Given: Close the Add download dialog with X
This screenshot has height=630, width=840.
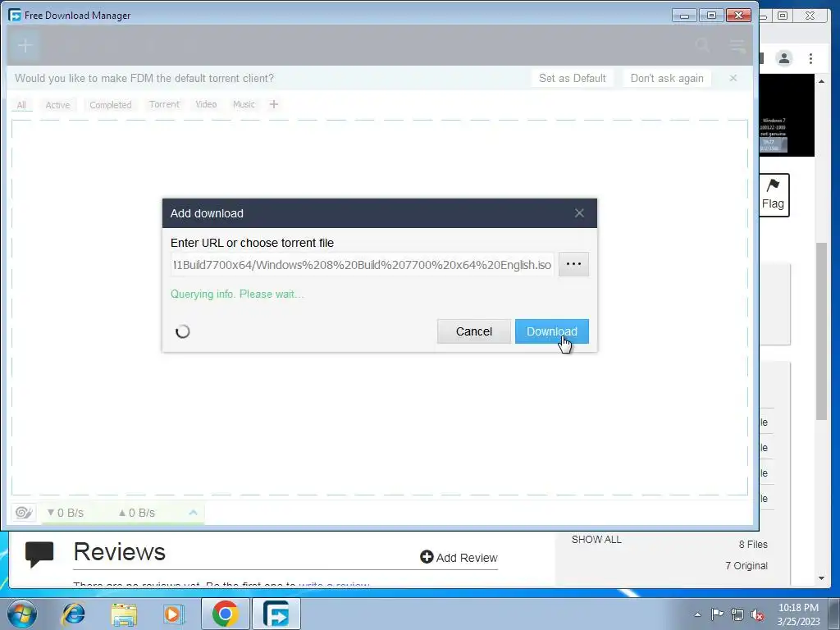Looking at the screenshot, I should coord(579,213).
